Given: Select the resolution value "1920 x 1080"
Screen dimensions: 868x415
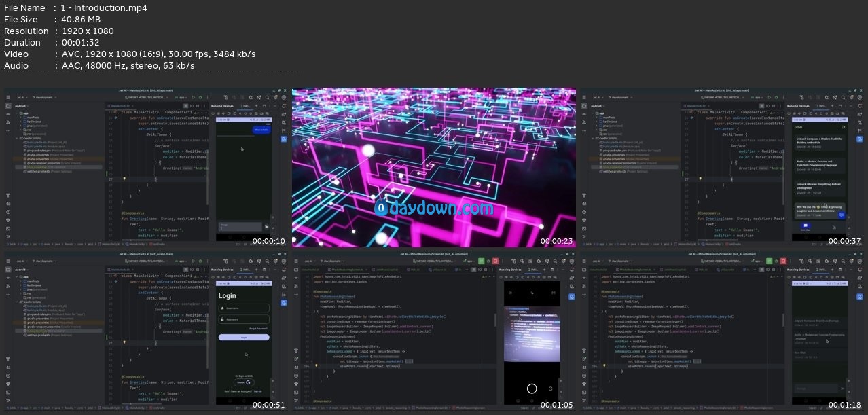Looking at the screenshot, I should 87,31.
